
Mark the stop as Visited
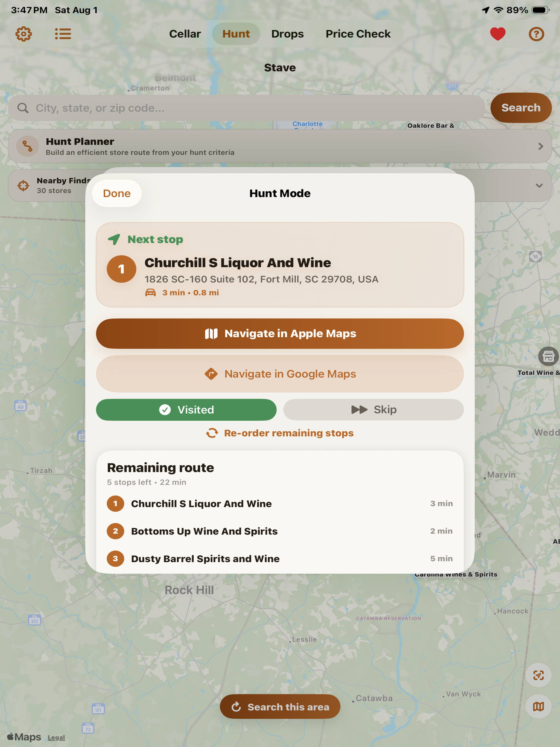(186, 409)
